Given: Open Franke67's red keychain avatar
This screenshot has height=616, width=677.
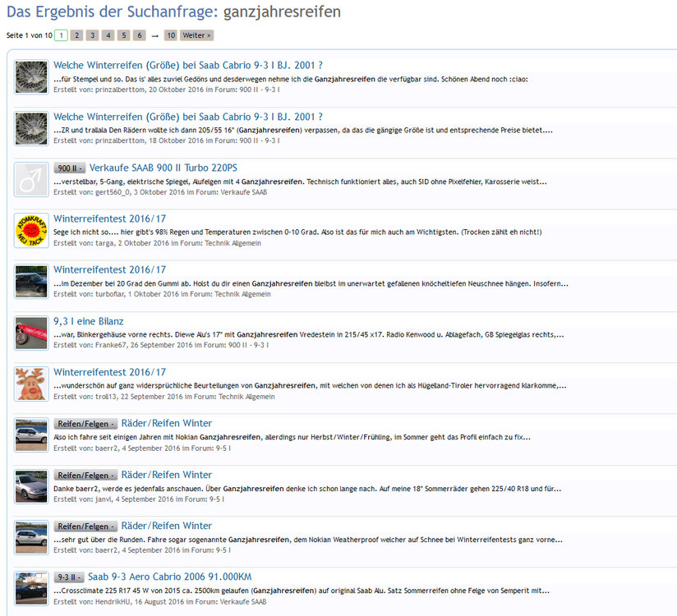Looking at the screenshot, I should pos(31,333).
